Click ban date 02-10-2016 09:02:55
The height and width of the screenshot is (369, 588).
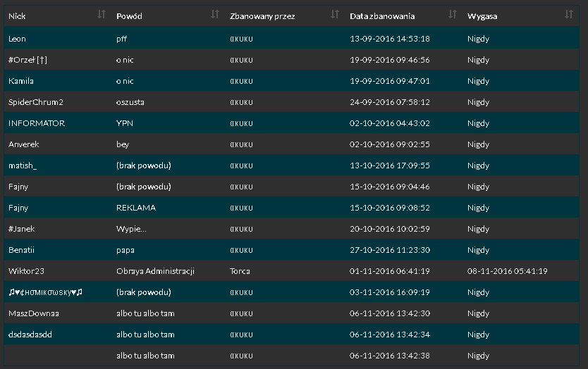(390, 144)
